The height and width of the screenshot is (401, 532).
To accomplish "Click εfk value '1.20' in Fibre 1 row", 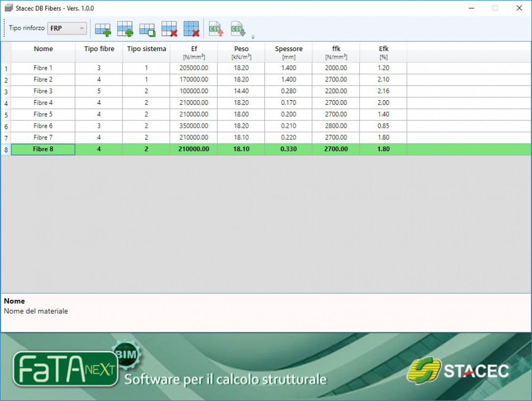I will click(x=384, y=68).
